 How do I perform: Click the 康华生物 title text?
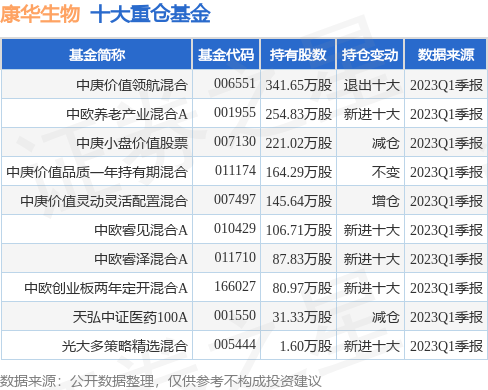(40, 14)
